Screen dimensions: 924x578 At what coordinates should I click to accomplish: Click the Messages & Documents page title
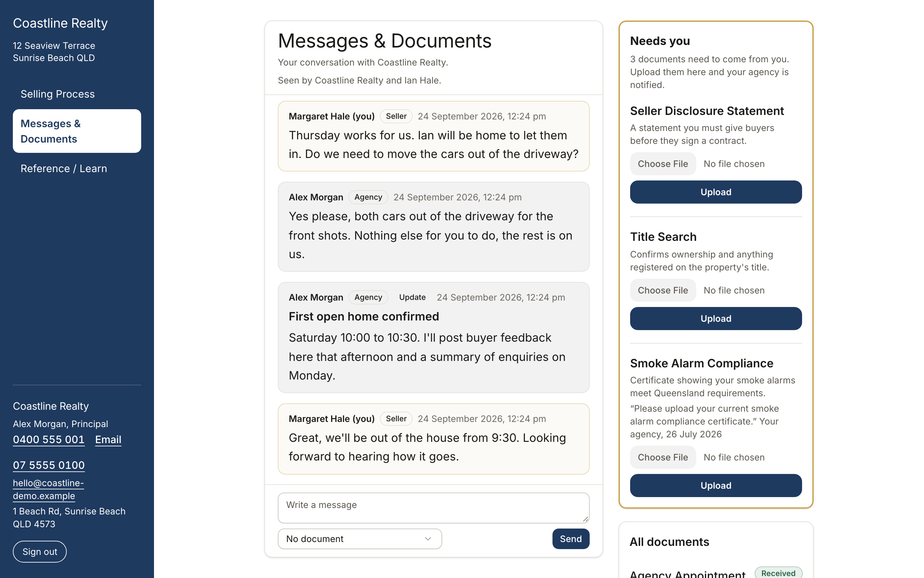click(x=384, y=40)
